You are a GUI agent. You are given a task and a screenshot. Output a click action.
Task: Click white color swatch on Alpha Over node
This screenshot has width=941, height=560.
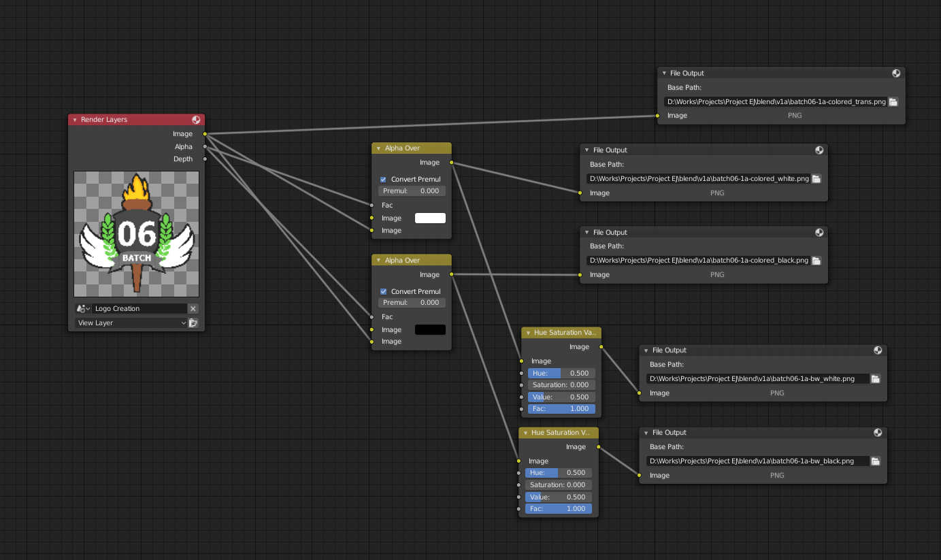pos(430,218)
